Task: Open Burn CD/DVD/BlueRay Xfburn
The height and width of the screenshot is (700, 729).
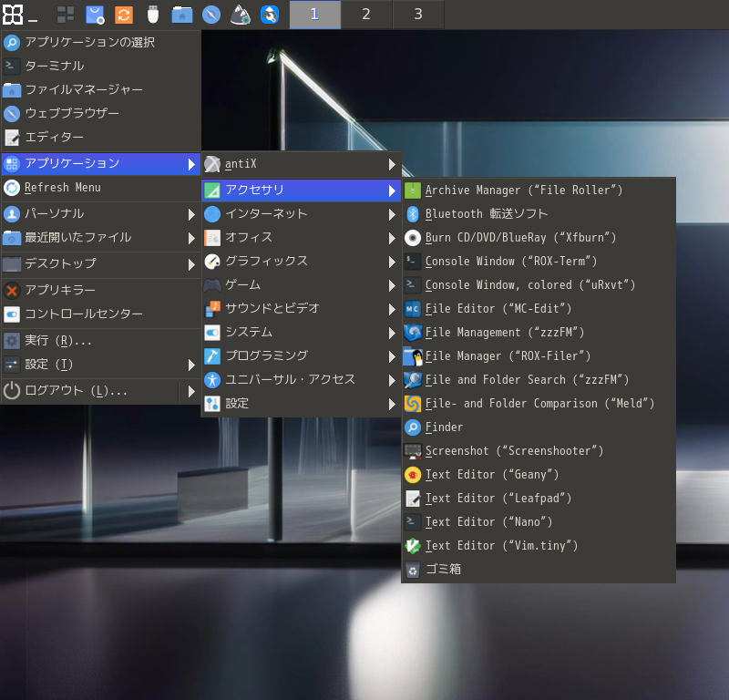Action: click(x=521, y=238)
